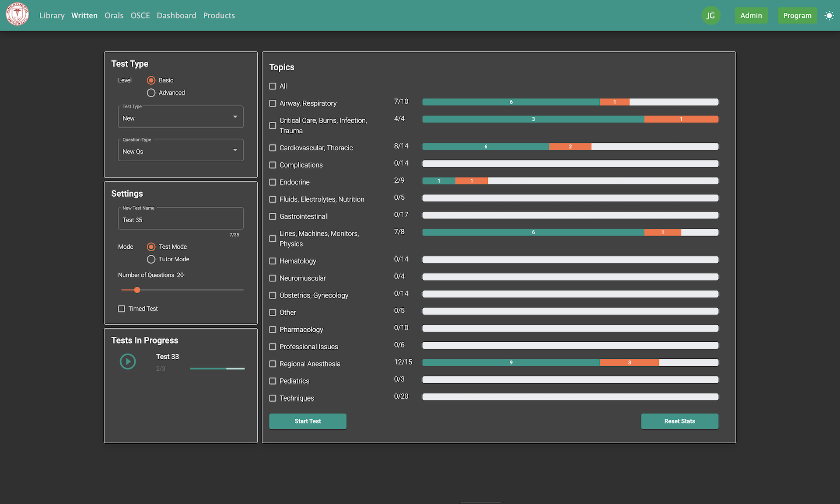Resume Test 33 with play icon
840x504 pixels.
(x=128, y=361)
